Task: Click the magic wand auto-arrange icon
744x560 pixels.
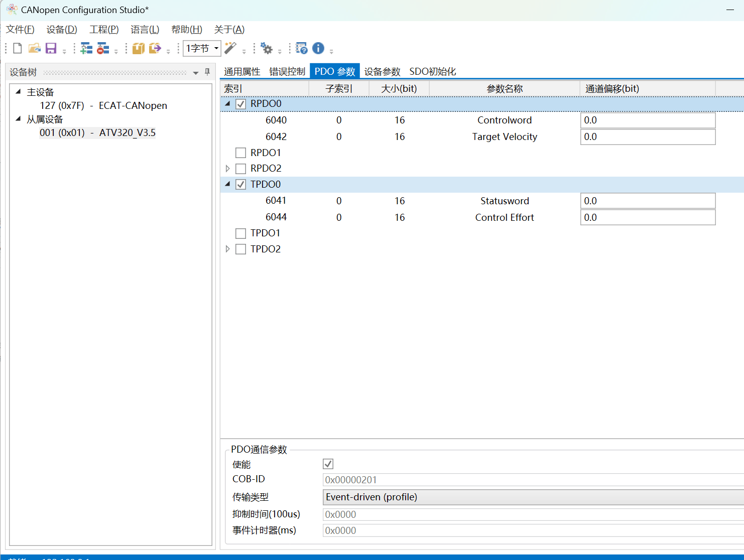Action: [230, 48]
